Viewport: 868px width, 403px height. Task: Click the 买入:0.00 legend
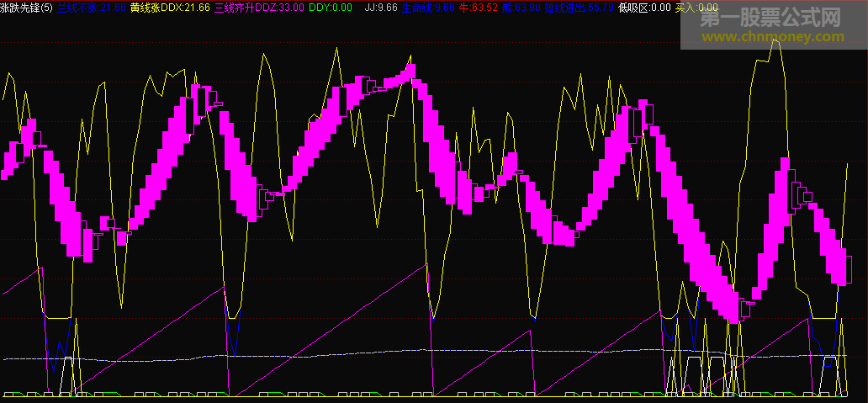pyautogui.click(x=697, y=8)
